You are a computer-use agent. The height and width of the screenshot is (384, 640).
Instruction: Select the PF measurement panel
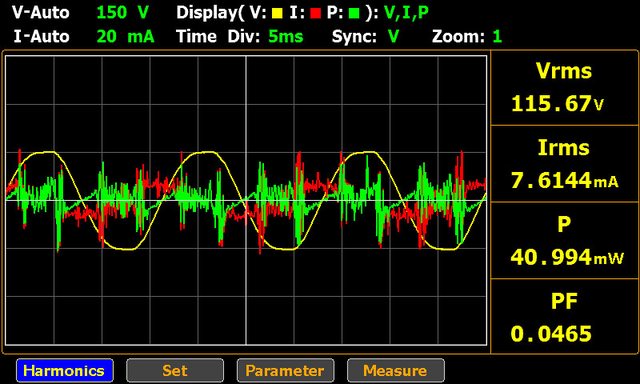tap(564, 316)
